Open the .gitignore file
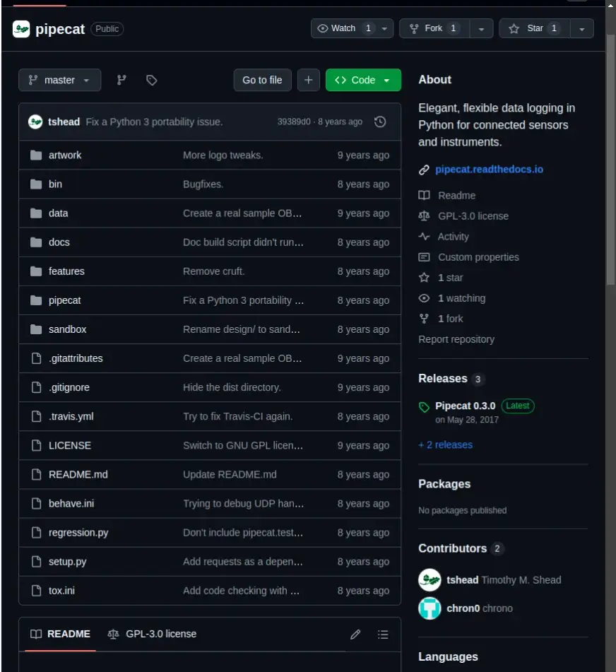616x672 pixels. point(69,387)
